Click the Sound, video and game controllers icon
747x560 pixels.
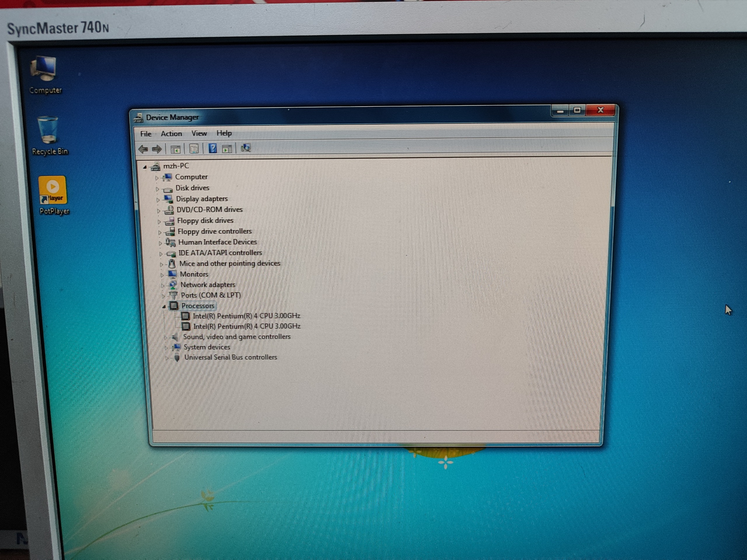pyautogui.click(x=175, y=337)
